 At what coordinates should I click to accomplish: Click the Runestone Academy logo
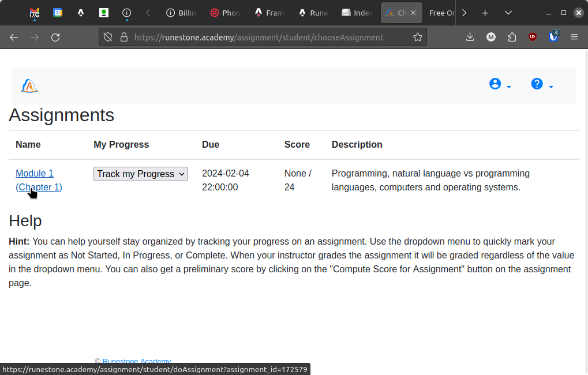pyautogui.click(x=29, y=85)
